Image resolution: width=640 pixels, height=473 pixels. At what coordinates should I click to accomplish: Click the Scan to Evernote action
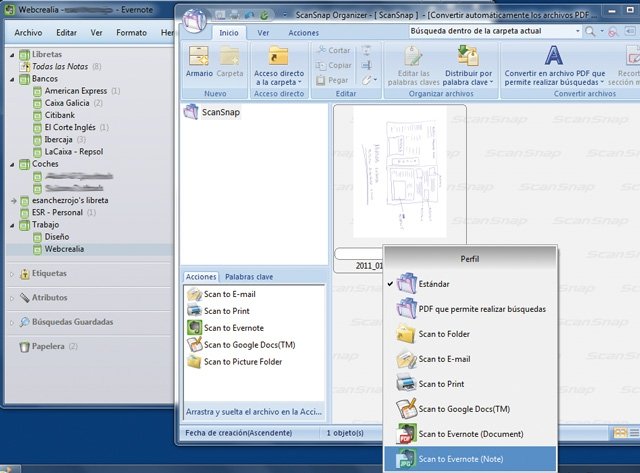tap(226, 328)
